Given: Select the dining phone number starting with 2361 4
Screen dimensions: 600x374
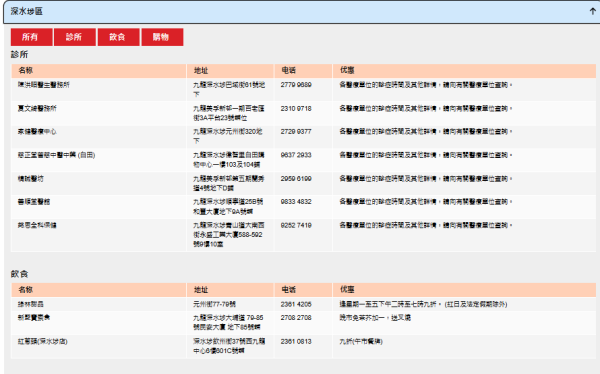Looking at the screenshot, I should click(296, 304).
